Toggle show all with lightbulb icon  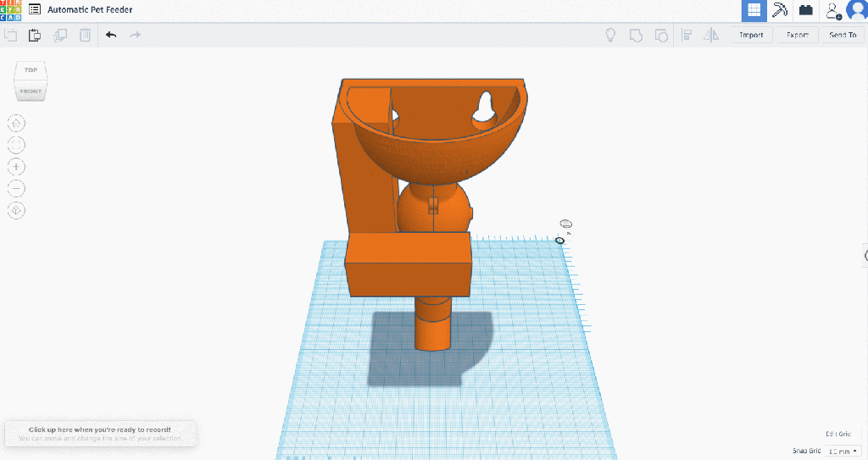click(609, 35)
